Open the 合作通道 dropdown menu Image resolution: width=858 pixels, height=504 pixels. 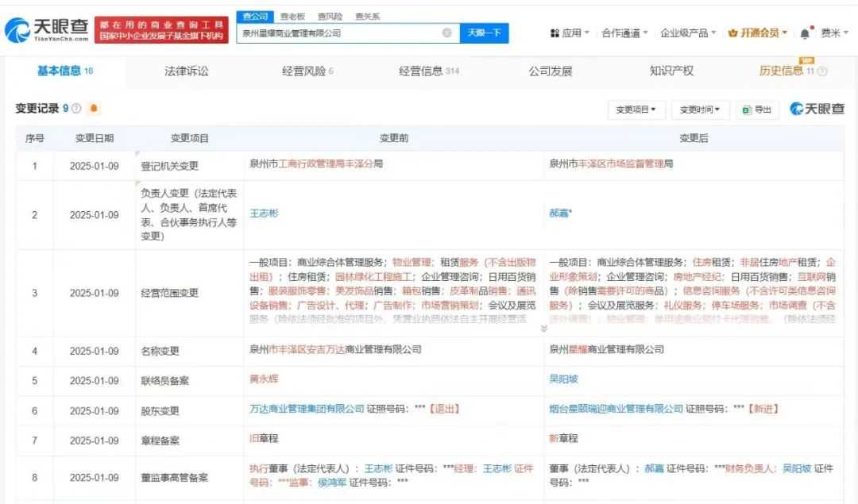click(625, 33)
